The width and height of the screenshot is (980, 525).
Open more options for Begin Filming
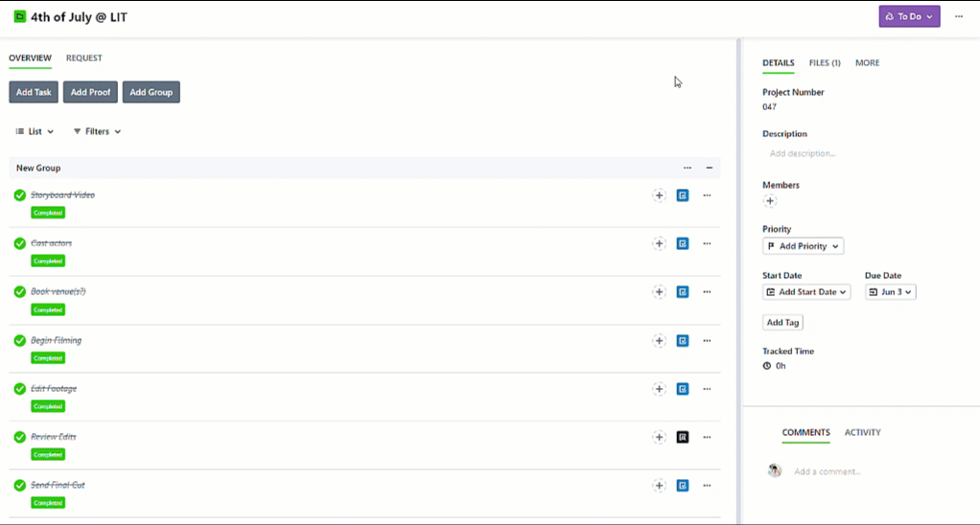(707, 341)
